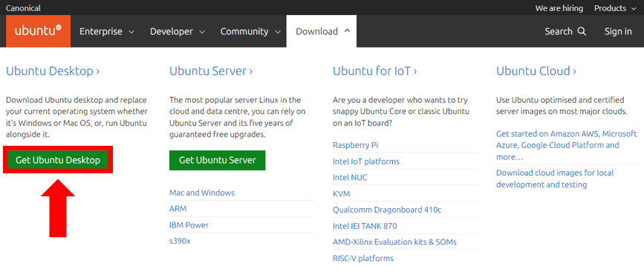Click the Canonical link
This screenshot has height=270, width=644.
(x=23, y=8)
